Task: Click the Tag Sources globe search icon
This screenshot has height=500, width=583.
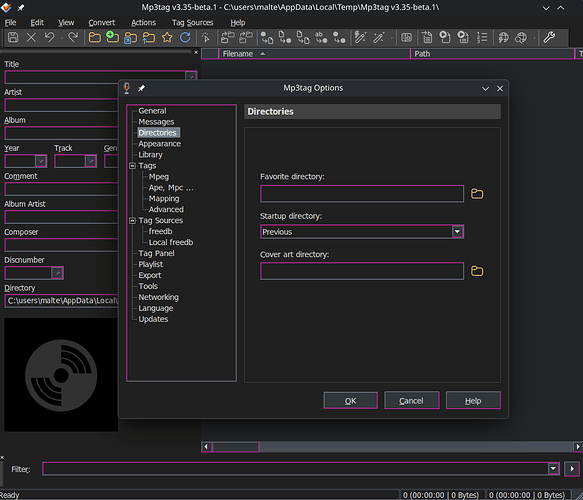Action: (x=521, y=38)
